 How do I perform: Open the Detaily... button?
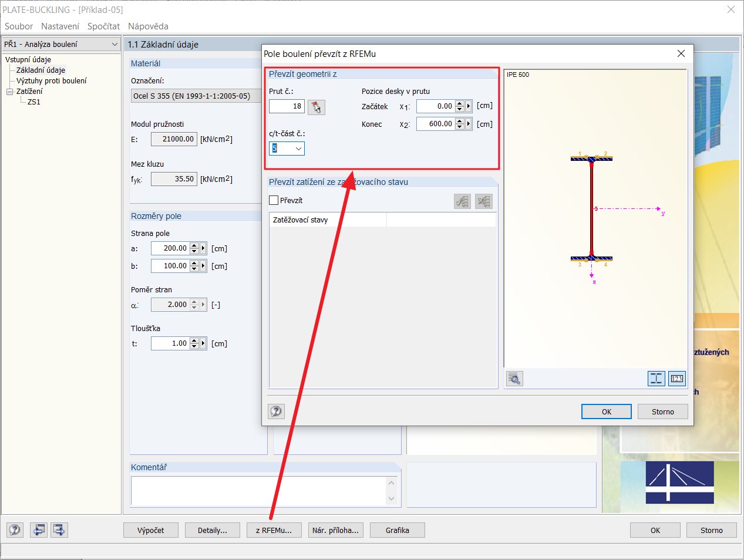[x=213, y=530]
